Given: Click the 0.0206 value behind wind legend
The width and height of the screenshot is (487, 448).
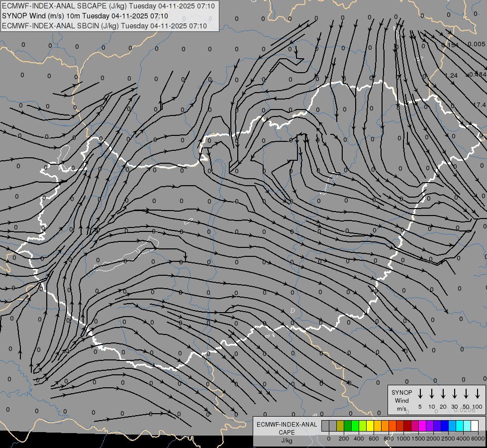Looking at the screenshot, I should 464,410.
